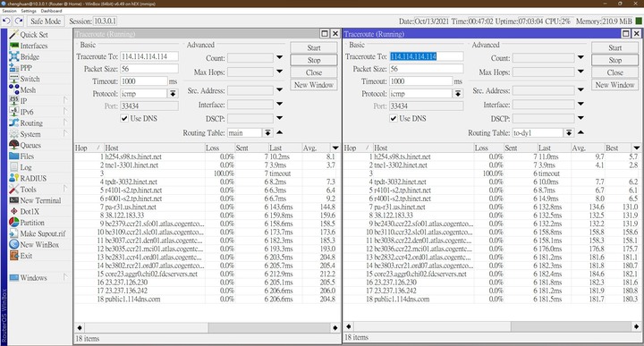Screen dimensions: 644x346
Task: Click Stop in right Traceroute window
Action: point(614,60)
